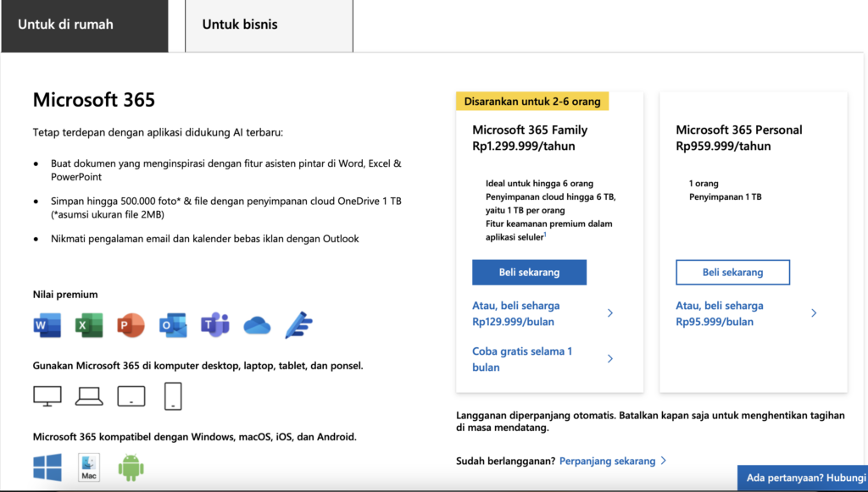
Task: Click the Microsoft Teams icon
Action: (x=215, y=324)
